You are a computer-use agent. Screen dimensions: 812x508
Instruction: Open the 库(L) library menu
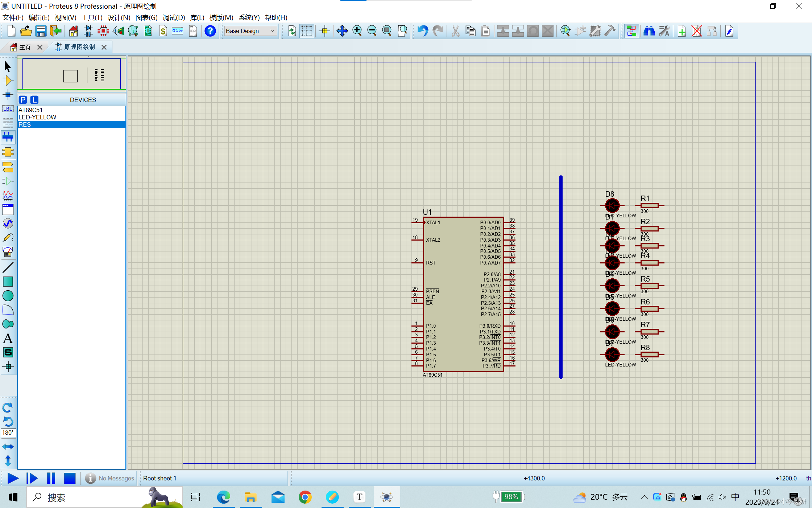point(197,17)
